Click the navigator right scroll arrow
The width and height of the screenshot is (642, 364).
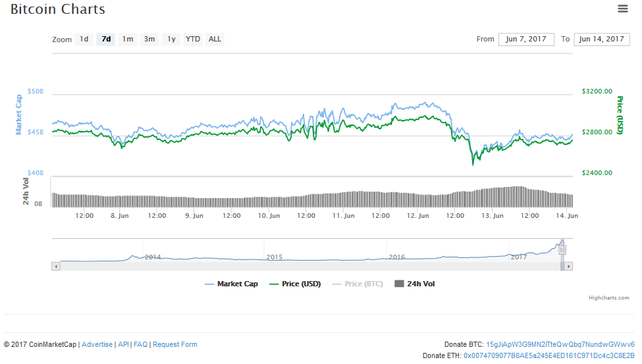click(568, 267)
